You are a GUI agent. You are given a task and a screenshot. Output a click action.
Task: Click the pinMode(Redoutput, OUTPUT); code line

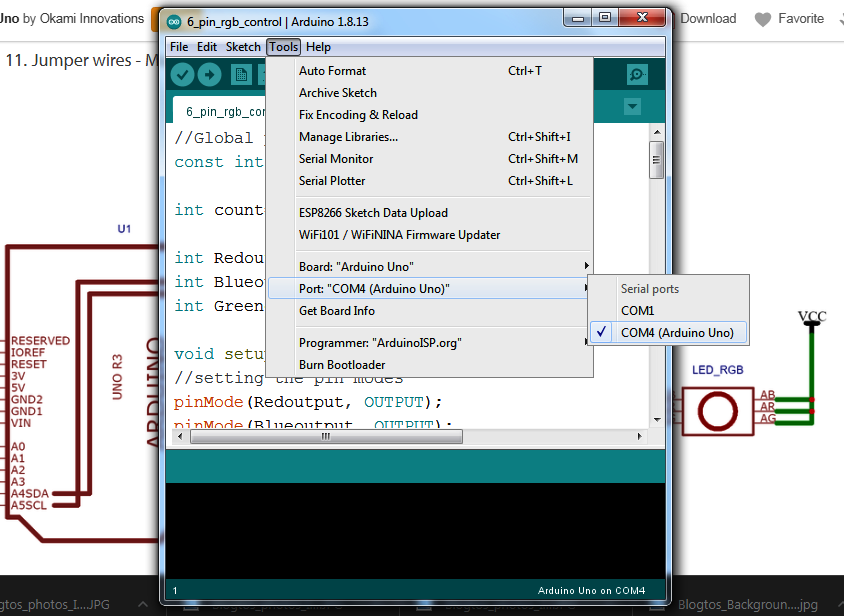308,402
